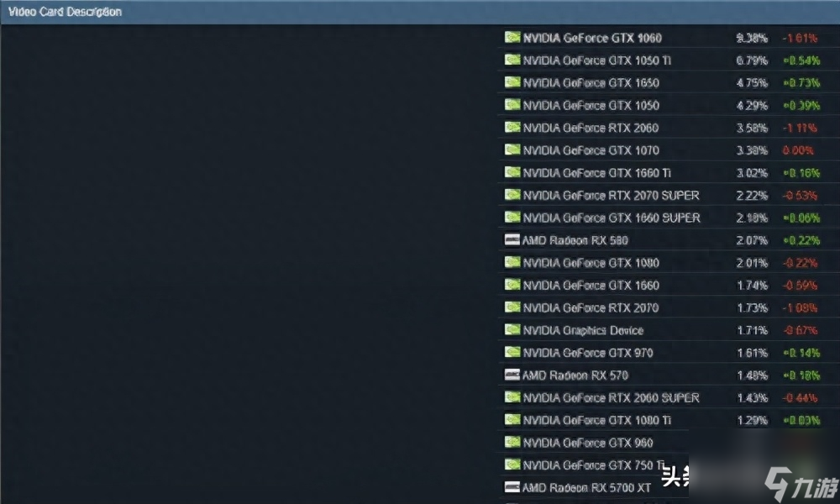Click the 1.61% share for GTX 970
Screen dimensions: 840x504
pyautogui.click(x=752, y=353)
